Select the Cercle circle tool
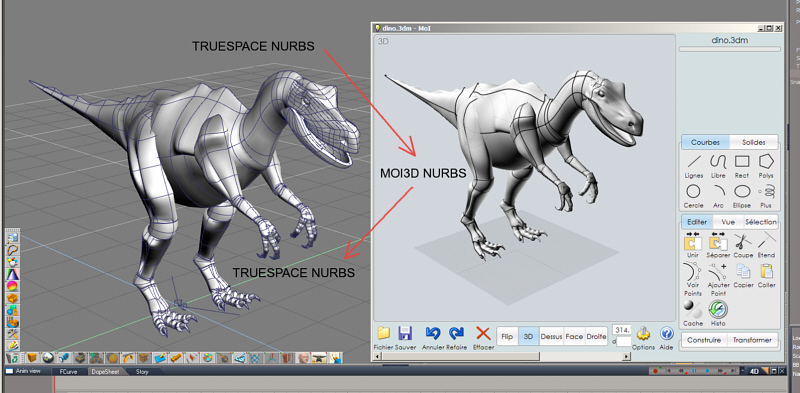 tap(693, 192)
